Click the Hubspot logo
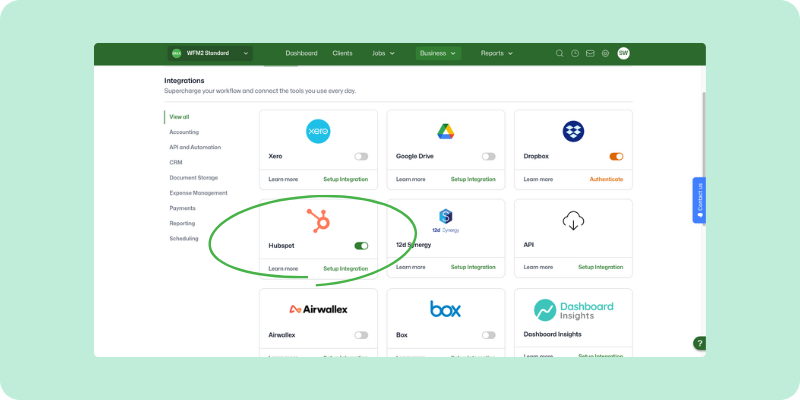The width and height of the screenshot is (800, 400). (318, 221)
